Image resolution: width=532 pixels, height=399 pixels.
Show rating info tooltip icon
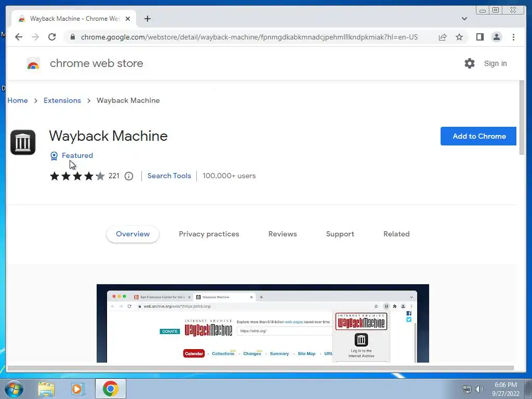tap(129, 176)
